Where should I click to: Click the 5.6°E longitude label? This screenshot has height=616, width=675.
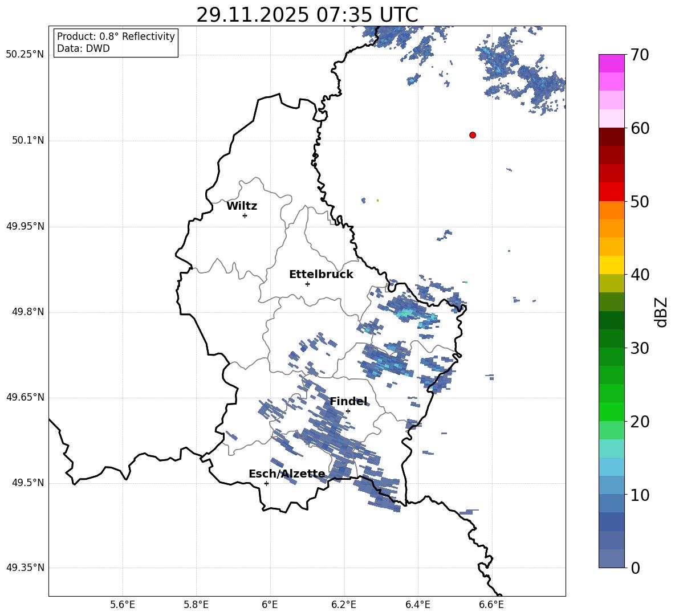123,605
